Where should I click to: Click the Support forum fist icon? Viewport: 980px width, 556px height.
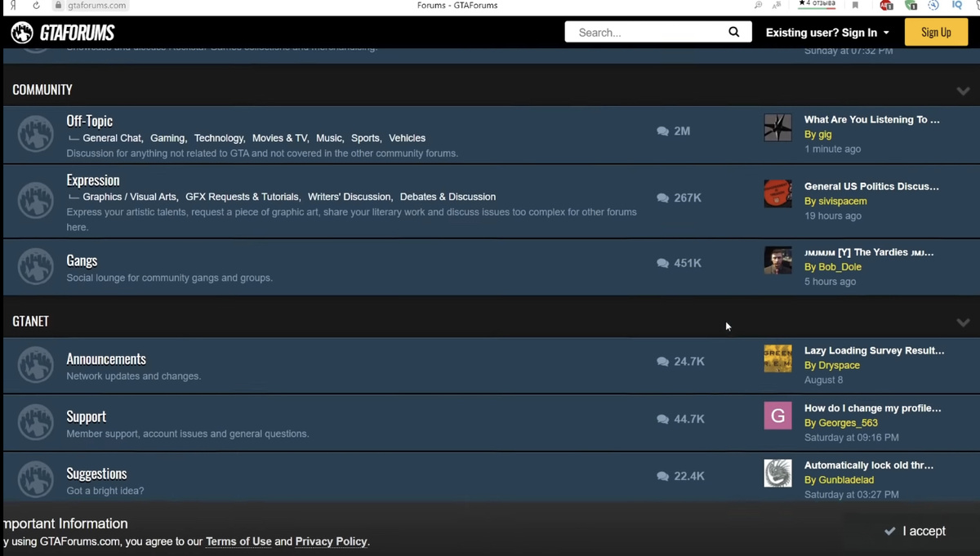coord(35,422)
